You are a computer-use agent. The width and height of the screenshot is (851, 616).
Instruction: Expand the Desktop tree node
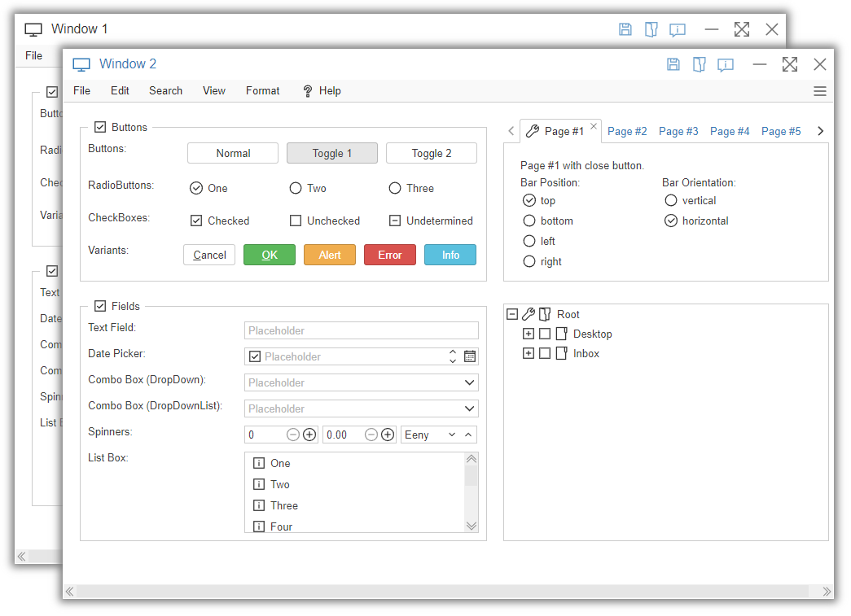[x=528, y=334]
